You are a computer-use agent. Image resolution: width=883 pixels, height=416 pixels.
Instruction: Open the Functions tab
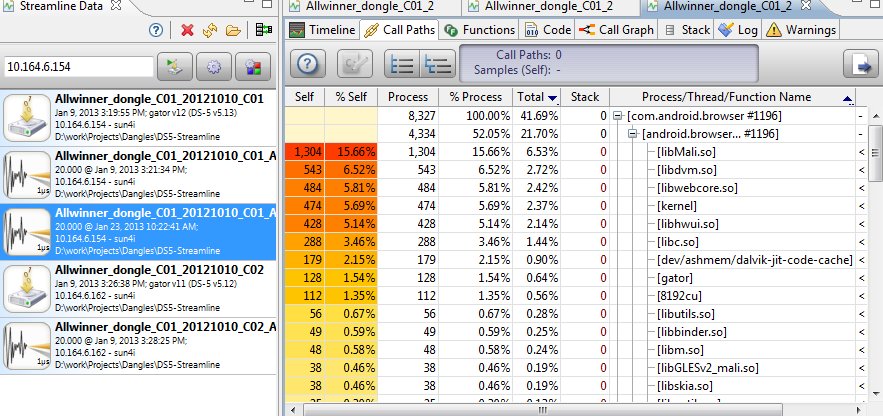[479, 30]
